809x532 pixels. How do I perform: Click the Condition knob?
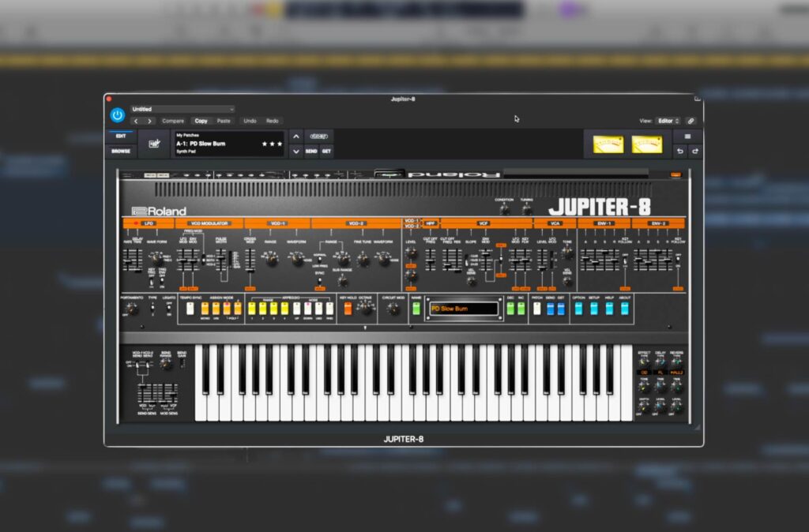pyautogui.click(x=504, y=210)
